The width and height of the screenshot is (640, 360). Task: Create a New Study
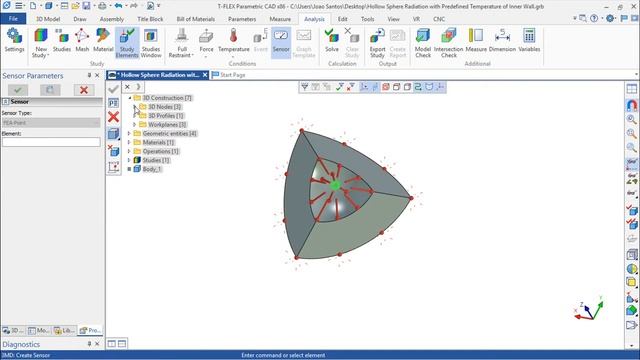tap(41, 43)
